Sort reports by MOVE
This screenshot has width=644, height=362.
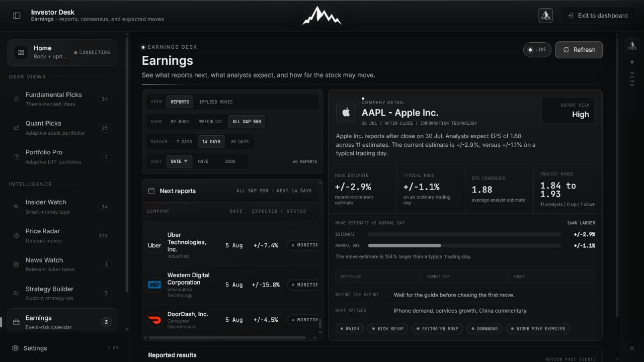pos(203,161)
